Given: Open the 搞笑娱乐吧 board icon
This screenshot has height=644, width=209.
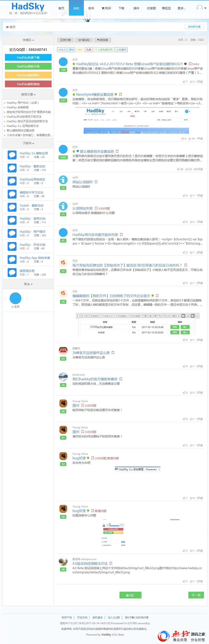Looking at the screenshot, I should tap(12, 272).
